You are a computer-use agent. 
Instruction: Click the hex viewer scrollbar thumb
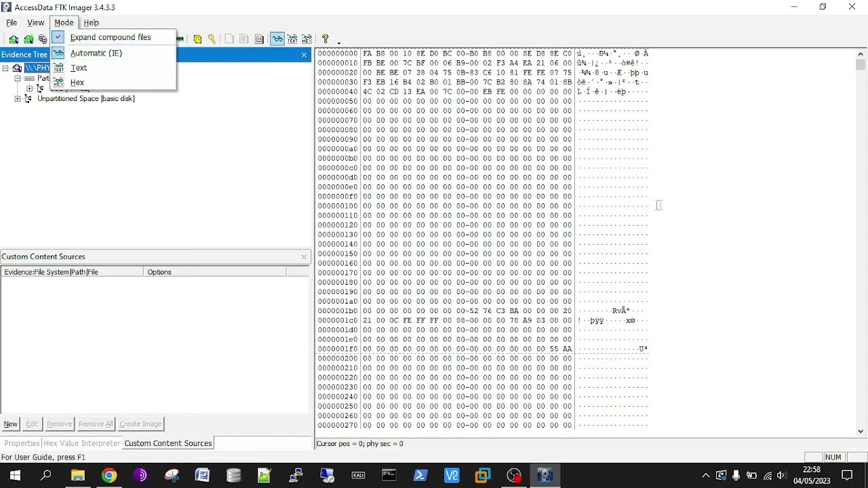point(861,65)
